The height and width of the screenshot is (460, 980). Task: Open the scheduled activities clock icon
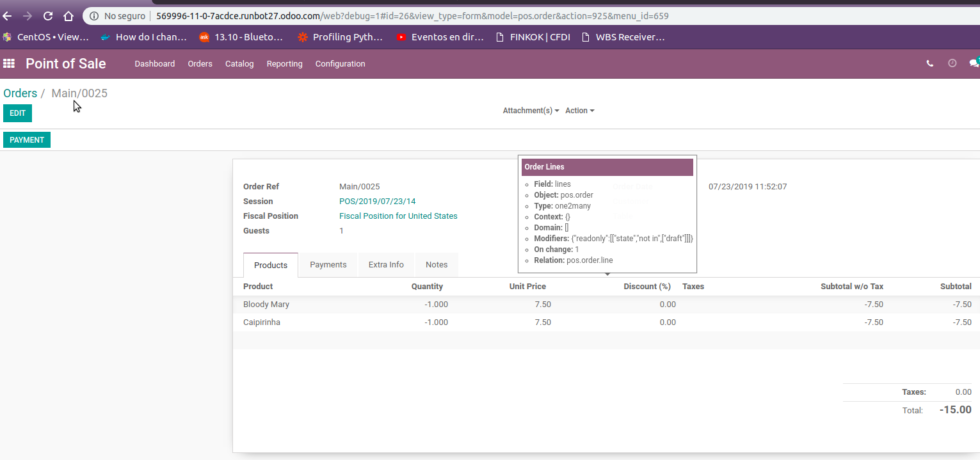point(952,63)
